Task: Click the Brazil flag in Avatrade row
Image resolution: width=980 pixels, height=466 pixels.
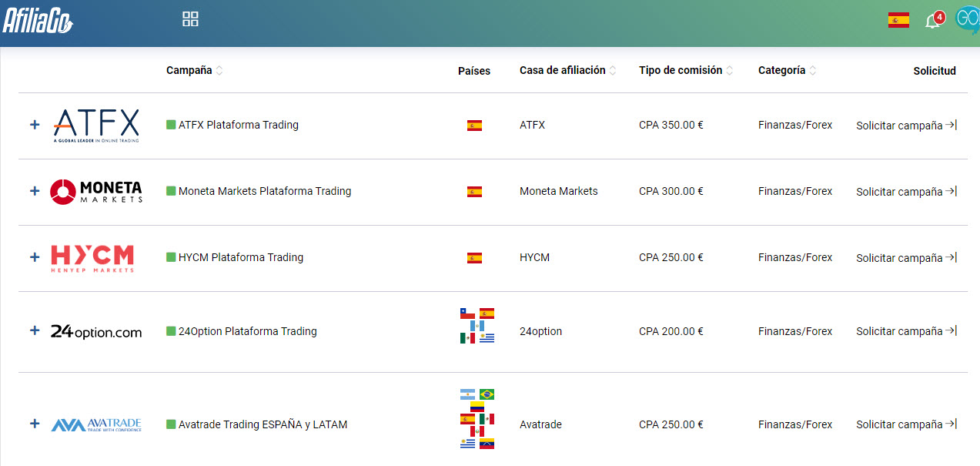Action: tap(487, 394)
